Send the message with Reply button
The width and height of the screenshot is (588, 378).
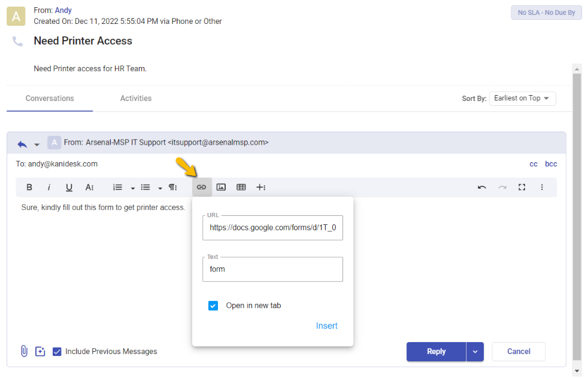click(436, 352)
